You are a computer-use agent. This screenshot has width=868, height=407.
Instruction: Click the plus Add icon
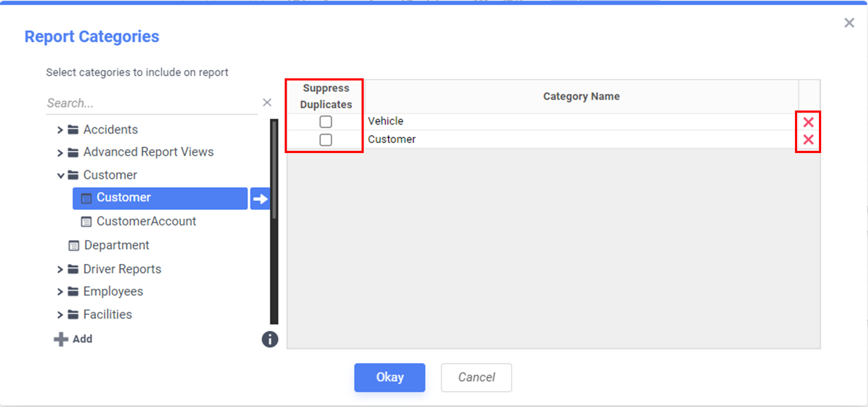click(61, 339)
